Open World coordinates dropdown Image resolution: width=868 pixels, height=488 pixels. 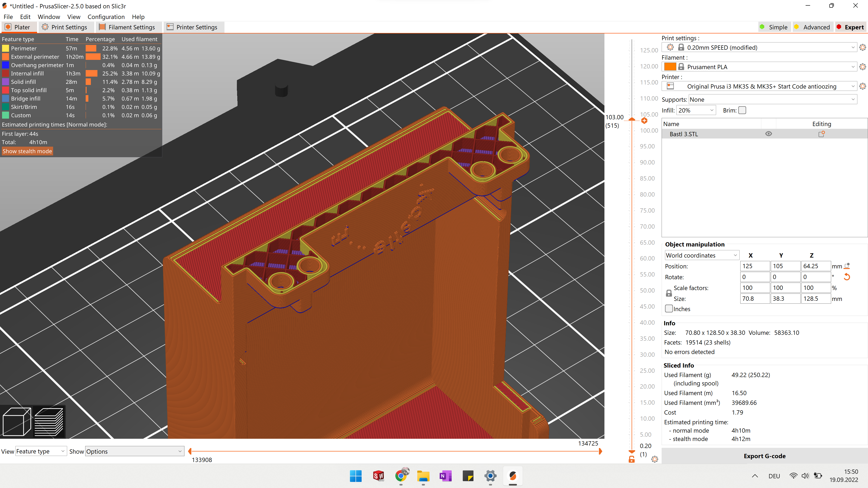click(702, 255)
